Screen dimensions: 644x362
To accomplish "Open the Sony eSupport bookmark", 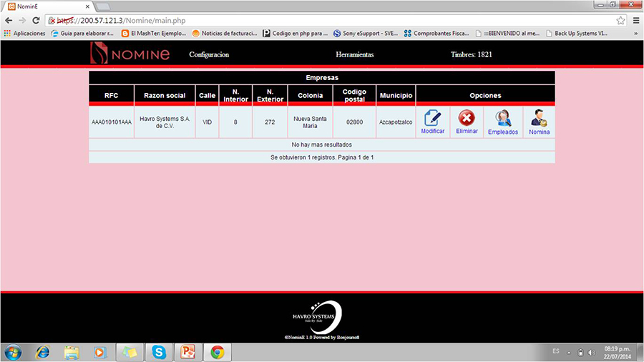I will click(x=365, y=33).
